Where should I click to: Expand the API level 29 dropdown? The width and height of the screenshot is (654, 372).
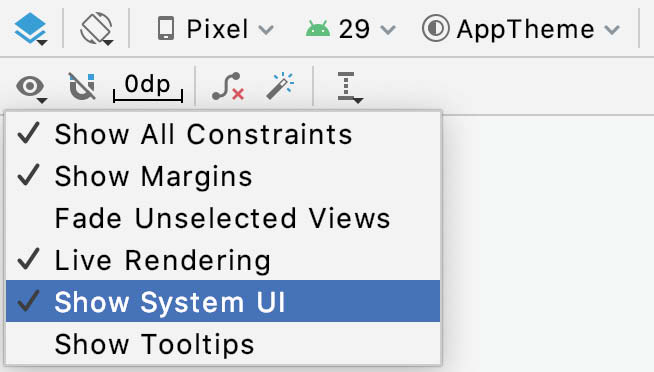(x=350, y=29)
